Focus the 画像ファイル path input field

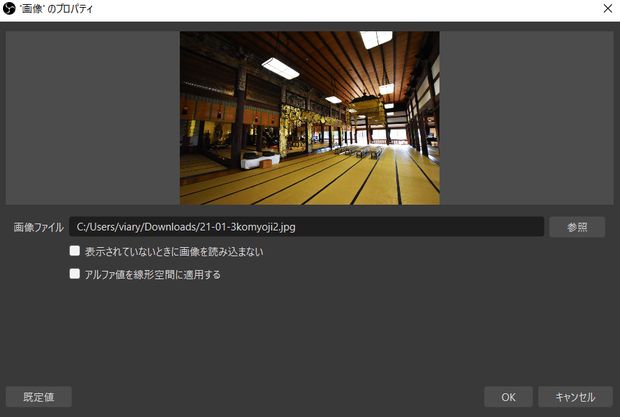coord(306,227)
